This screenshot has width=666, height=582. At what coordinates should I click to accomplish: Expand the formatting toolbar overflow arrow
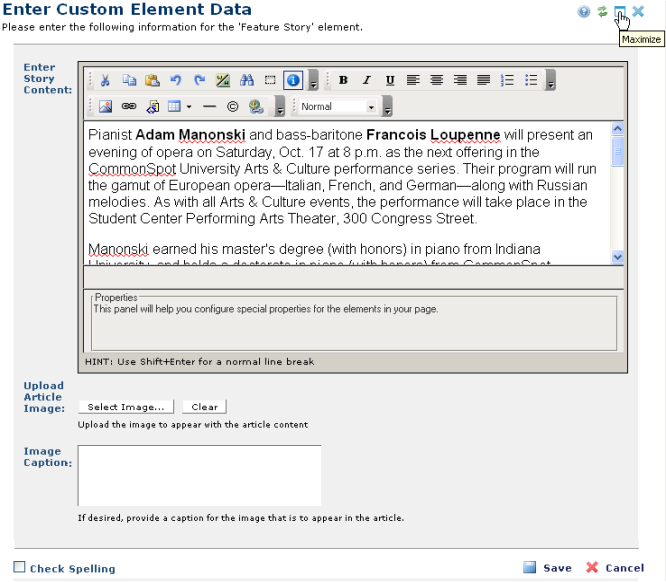(550, 81)
